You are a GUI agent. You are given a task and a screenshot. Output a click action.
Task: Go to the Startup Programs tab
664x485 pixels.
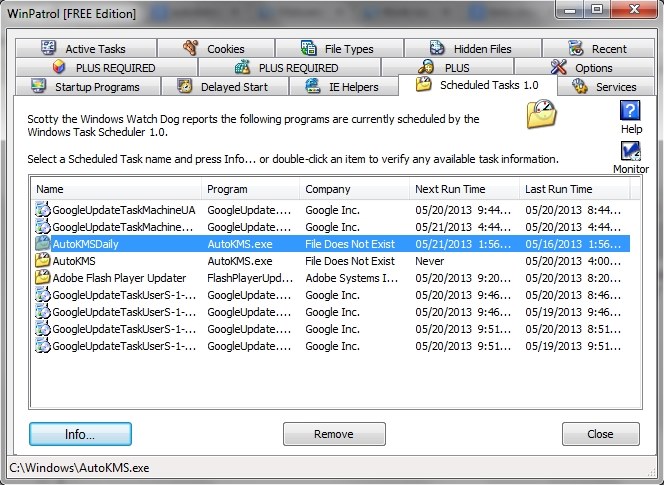[88, 86]
